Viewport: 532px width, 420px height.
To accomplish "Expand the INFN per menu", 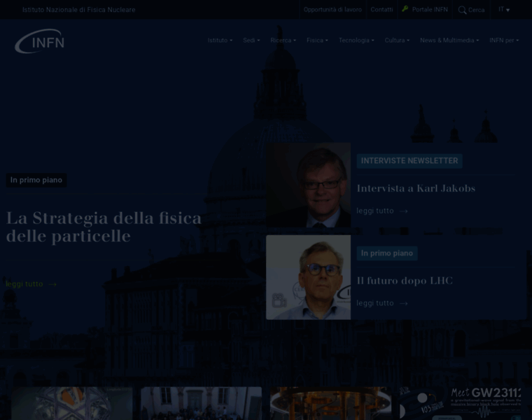I will coord(504,41).
